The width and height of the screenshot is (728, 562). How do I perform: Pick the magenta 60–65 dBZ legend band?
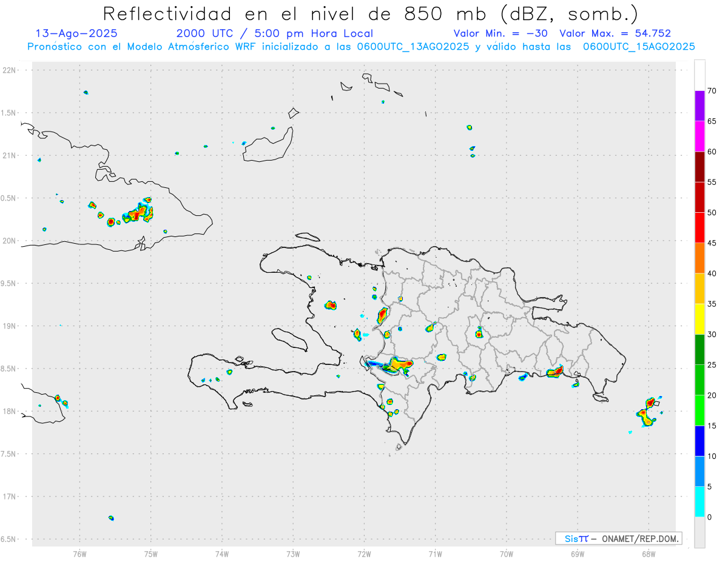pos(699,136)
